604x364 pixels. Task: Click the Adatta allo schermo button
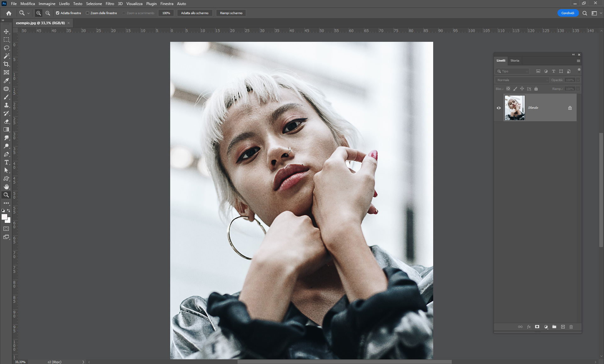click(x=194, y=13)
